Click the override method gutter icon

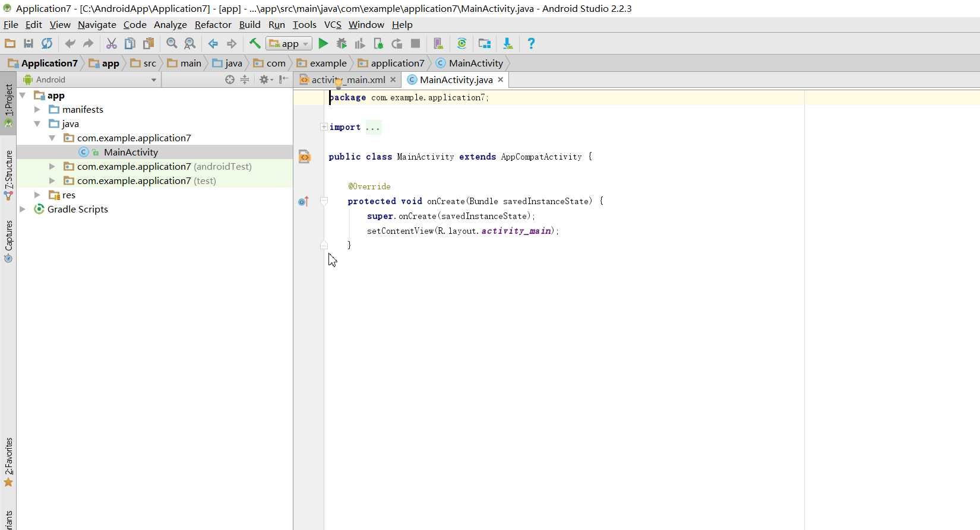pos(304,201)
